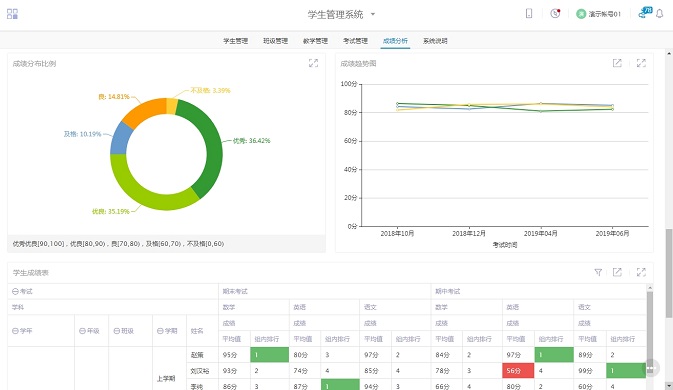Screen dimensions: 673x390
Task: Open the app grid menu icon
Action: tap(12, 14)
